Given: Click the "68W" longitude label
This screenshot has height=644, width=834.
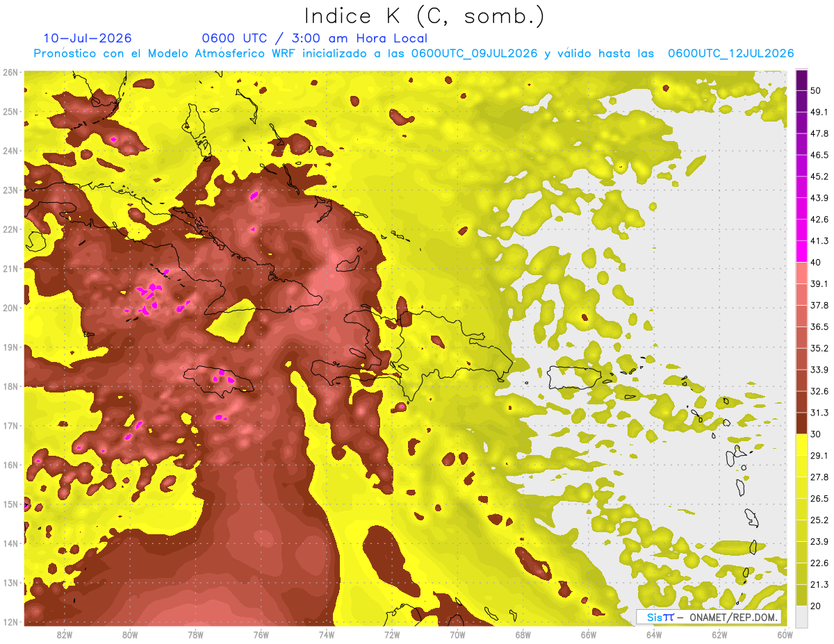Looking at the screenshot, I should pos(523,635).
